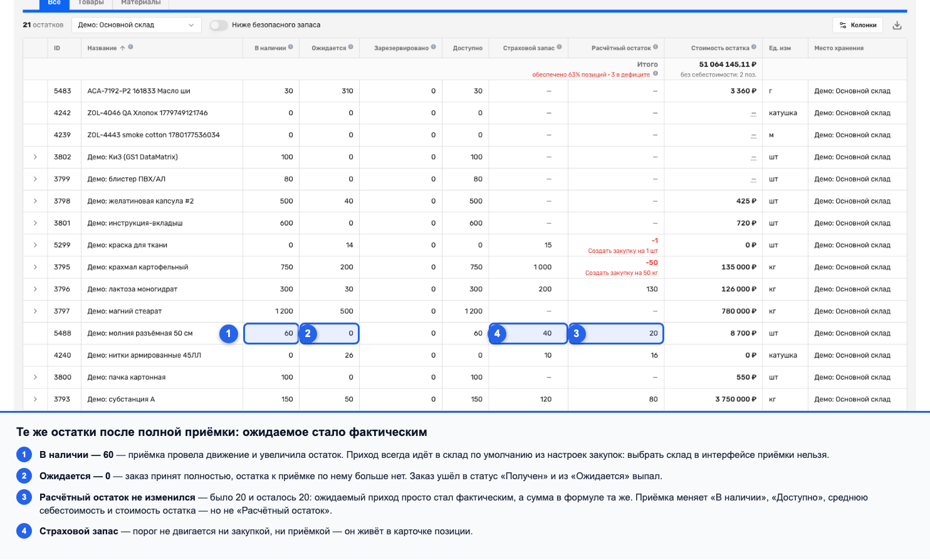Click Создать закупку на 50 кг link
Viewport: 930px width, 560px height.
click(x=622, y=273)
